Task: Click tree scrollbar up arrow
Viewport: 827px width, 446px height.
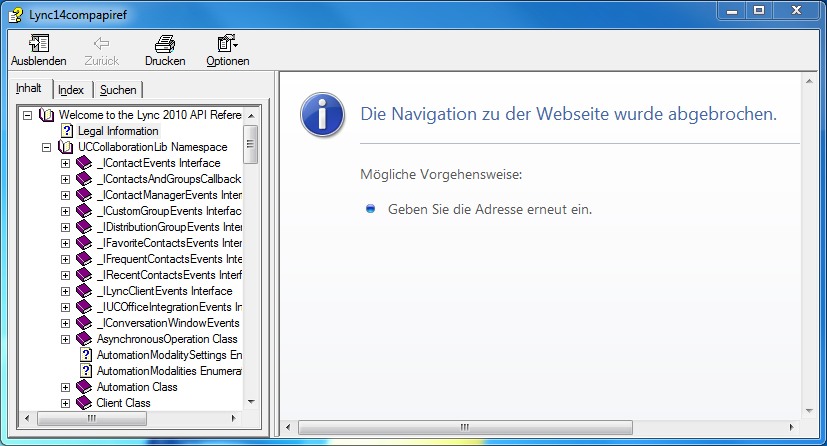Action: coord(251,115)
